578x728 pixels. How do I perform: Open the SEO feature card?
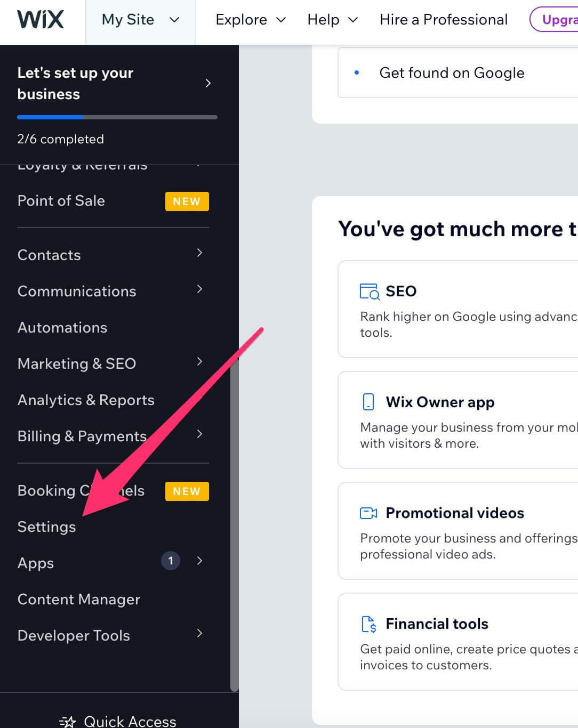458,309
